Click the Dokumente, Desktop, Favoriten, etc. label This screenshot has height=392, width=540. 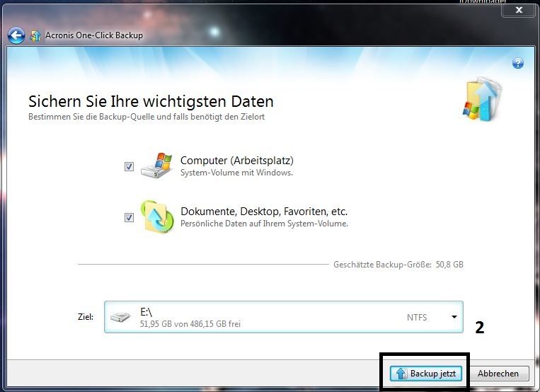click(264, 211)
